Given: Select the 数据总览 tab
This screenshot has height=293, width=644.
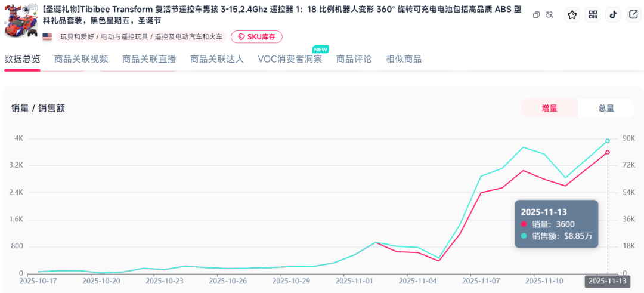Looking at the screenshot, I should click(23, 59).
